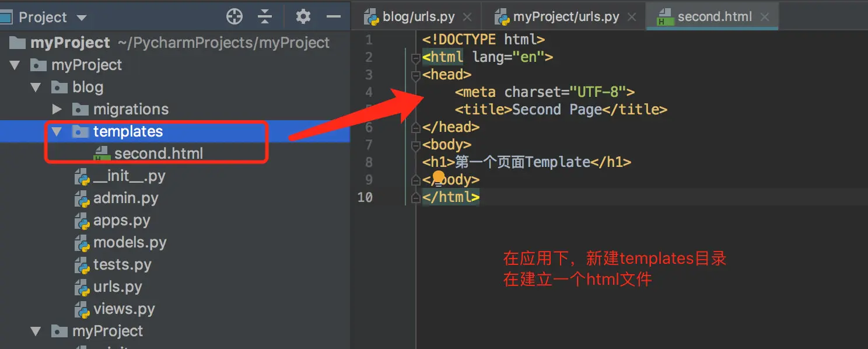Click the lower myProject folder row
The image size is (868, 349).
pos(175,331)
